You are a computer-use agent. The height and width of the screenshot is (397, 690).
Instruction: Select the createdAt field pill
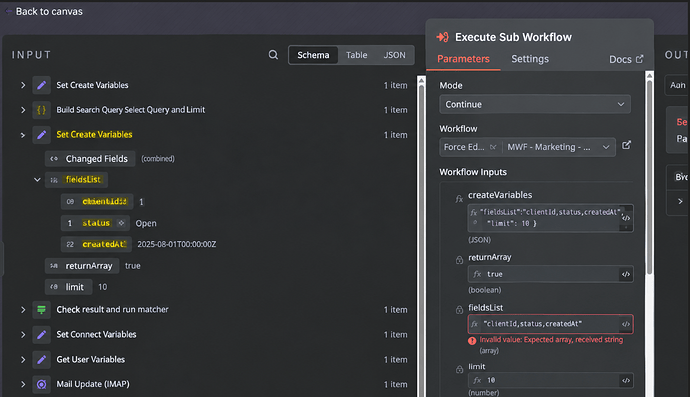(x=96, y=244)
